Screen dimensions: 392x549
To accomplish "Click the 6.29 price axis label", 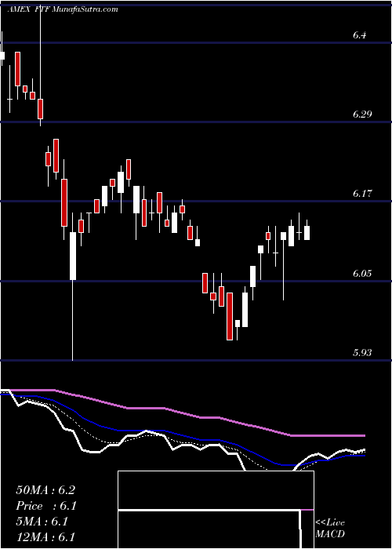I will tap(362, 115).
